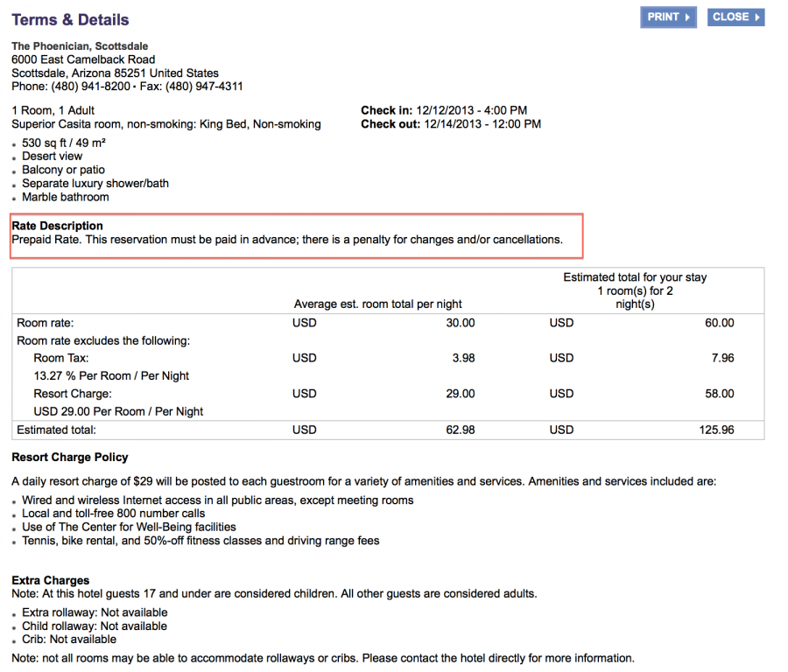Viewport: 788px width, 672px height.
Task: Click the arrow icon on PRINT button
Action: [x=688, y=17]
